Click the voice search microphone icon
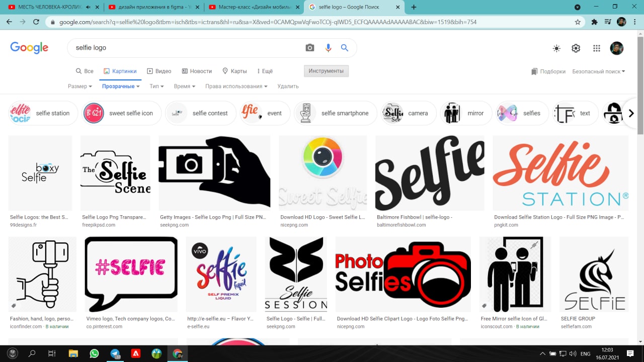Viewport: 644px width, 362px height. (x=328, y=48)
